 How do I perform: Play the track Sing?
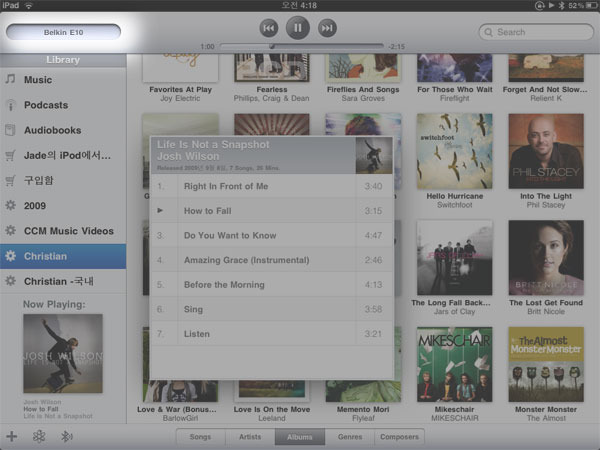[272, 309]
